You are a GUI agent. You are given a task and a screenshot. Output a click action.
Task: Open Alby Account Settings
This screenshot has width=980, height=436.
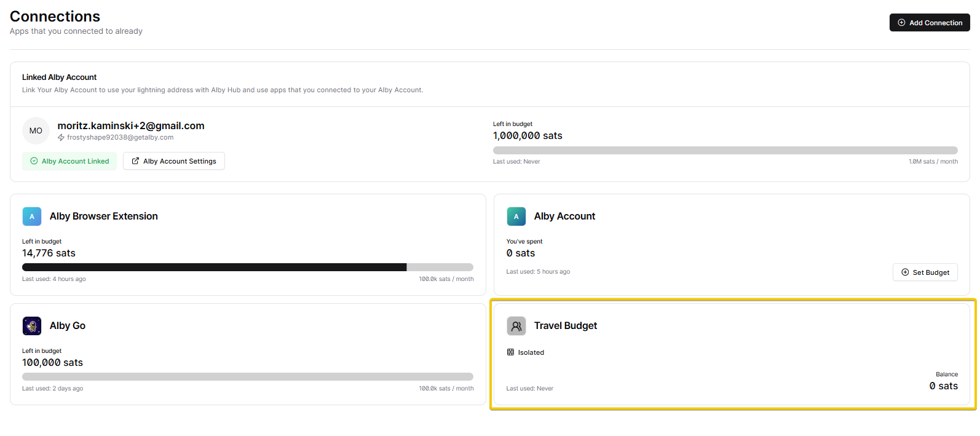(174, 161)
